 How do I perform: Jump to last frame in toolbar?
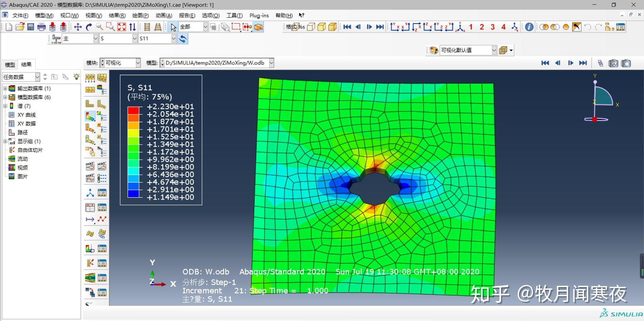pyautogui.click(x=380, y=27)
